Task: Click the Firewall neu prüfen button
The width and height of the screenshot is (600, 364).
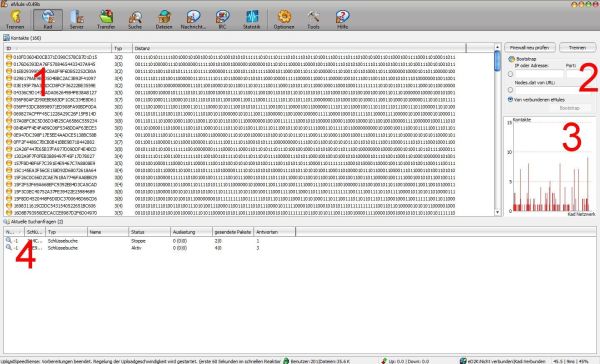Action: click(x=530, y=47)
